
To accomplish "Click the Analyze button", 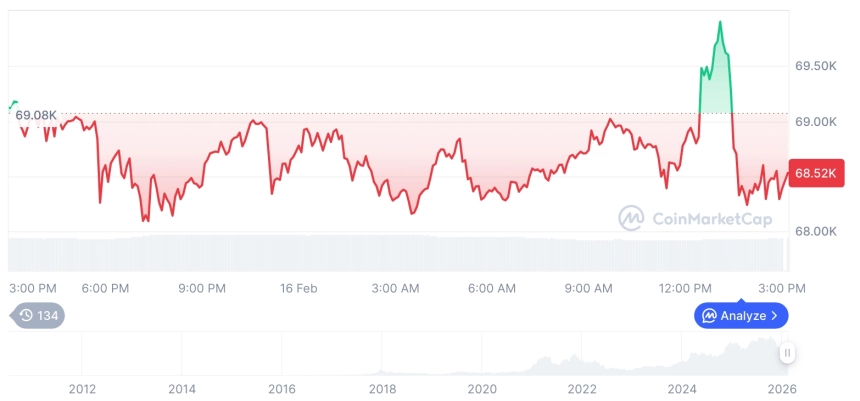I will 741,316.
